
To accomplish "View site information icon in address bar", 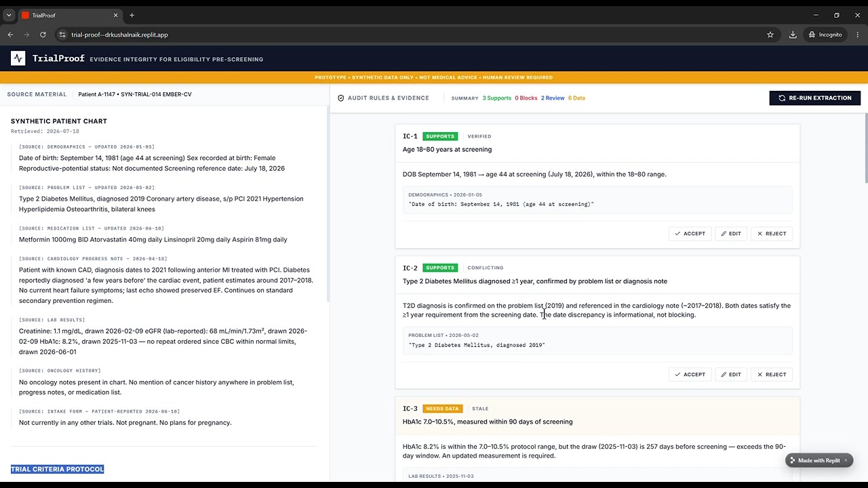I will [62, 35].
